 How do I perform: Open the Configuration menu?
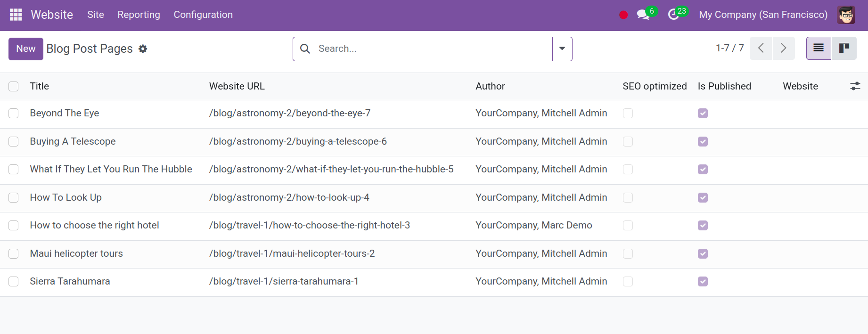pos(203,15)
